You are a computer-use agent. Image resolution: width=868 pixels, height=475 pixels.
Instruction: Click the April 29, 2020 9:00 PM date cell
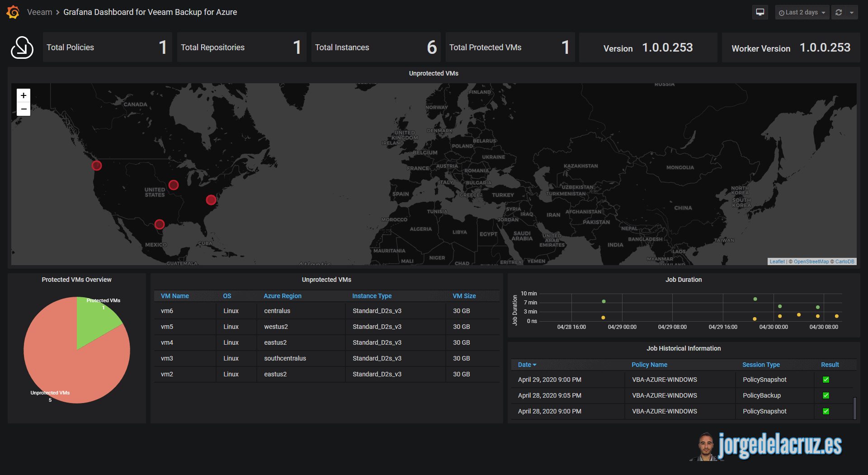568,380
